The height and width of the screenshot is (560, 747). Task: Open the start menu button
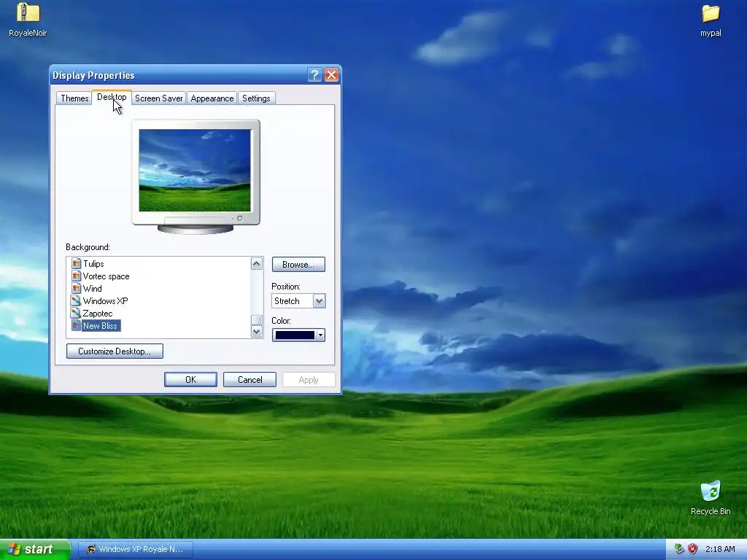35,549
